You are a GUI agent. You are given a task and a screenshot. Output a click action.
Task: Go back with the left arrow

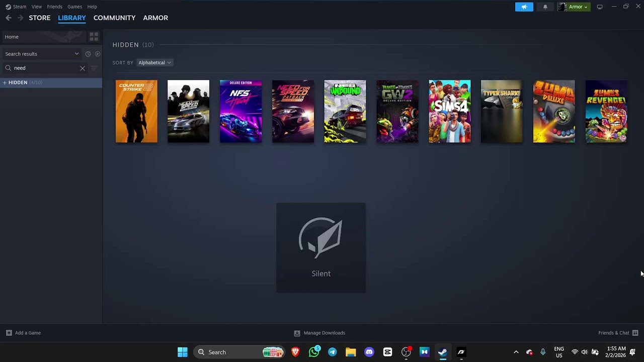[x=9, y=18]
